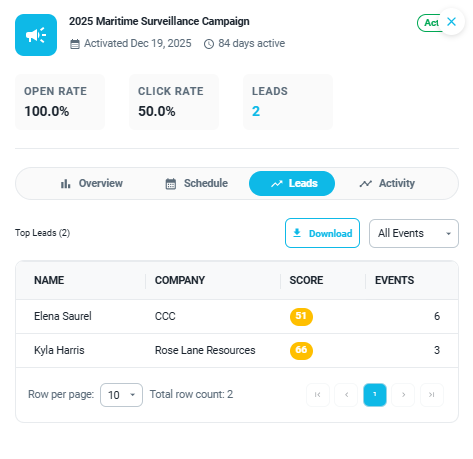This screenshot has width=473, height=459.
Task: Open the Overview tab
Action: coord(92,183)
